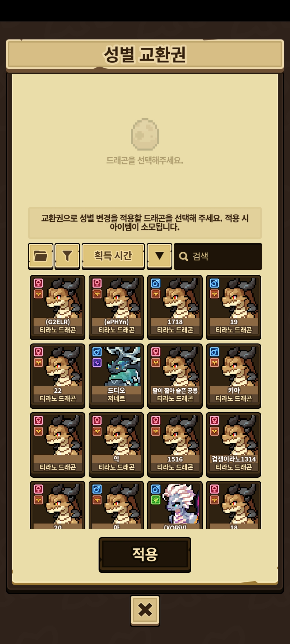Choose the dragon named 1718
The width and height of the screenshot is (290, 644).
pyautogui.click(x=175, y=307)
